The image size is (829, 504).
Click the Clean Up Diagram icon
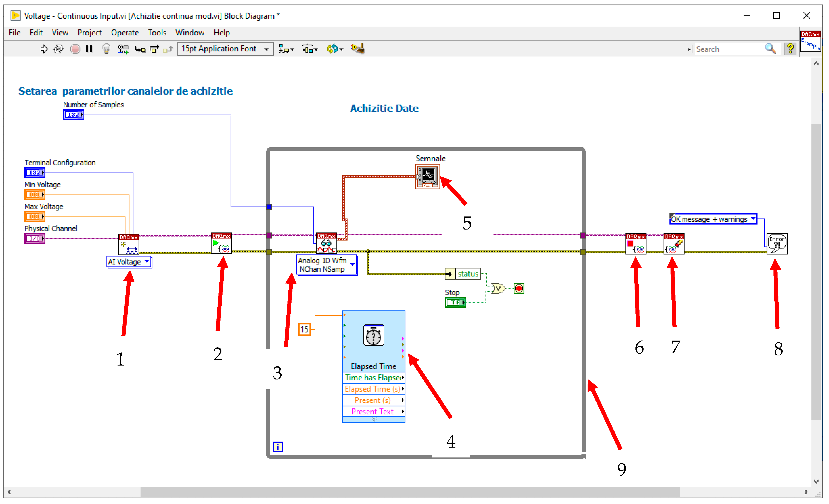tap(358, 49)
